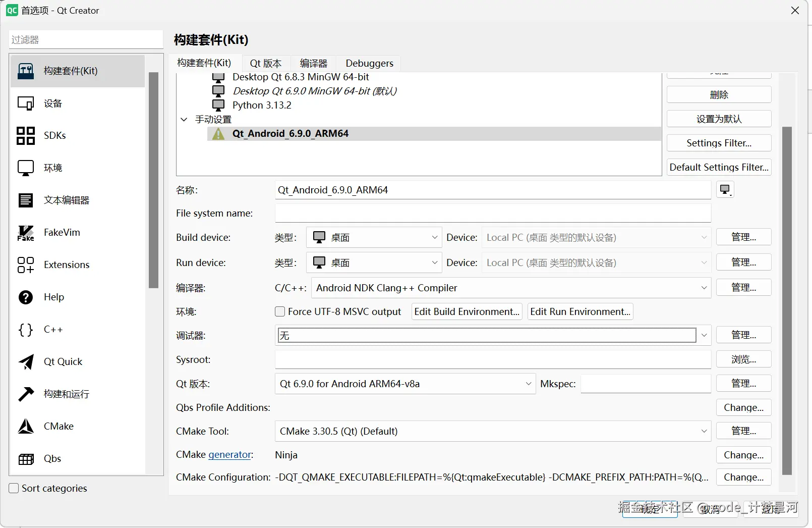Select Desktop Qt 6.8.3 MinGW 64-bit kit
Viewport: 812px width, 528px height.
tap(300, 77)
